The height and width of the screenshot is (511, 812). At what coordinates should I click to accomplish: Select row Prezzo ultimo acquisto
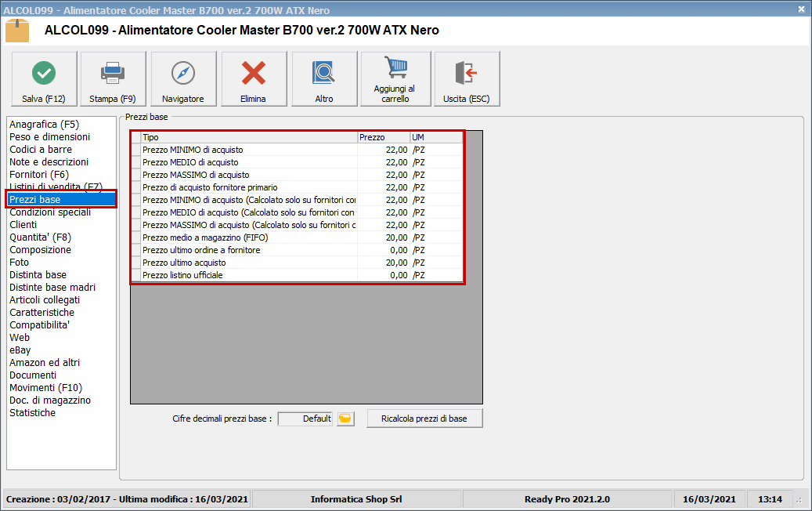coord(298,263)
